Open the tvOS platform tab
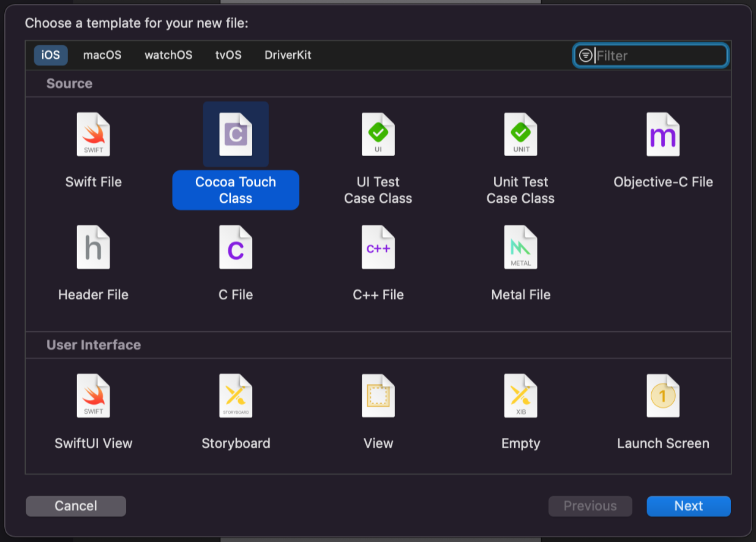 [x=228, y=55]
